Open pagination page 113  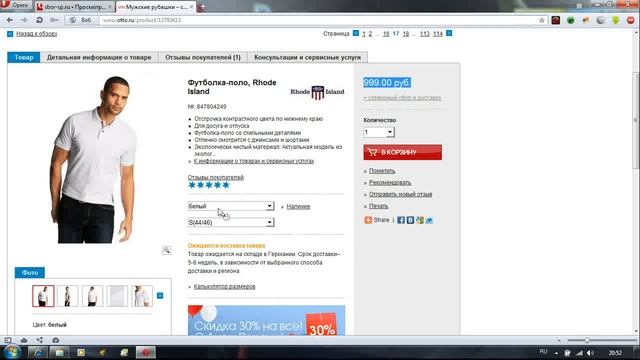click(424, 34)
